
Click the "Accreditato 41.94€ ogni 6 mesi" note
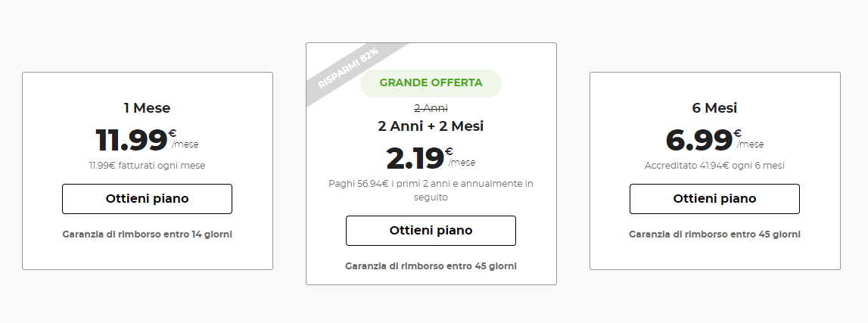(714, 165)
